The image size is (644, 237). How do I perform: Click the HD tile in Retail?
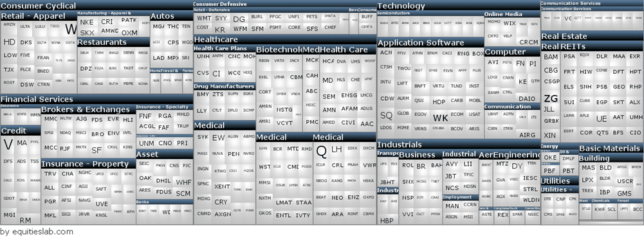[10, 42]
